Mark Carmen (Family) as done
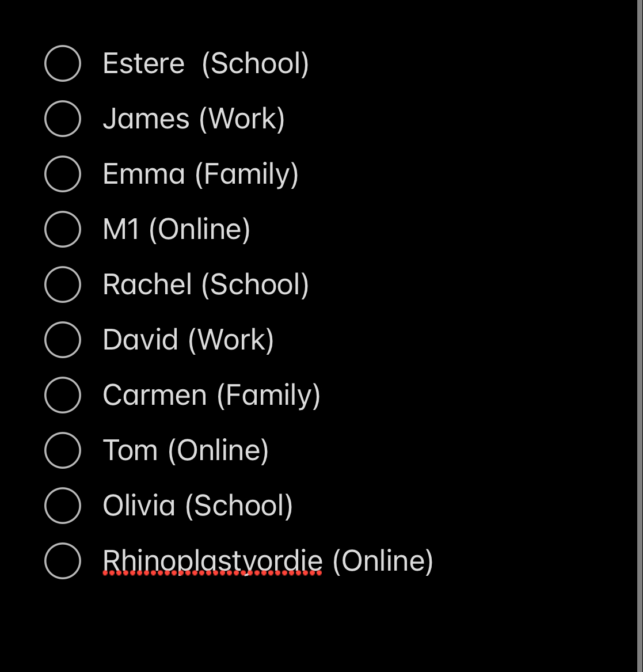The height and width of the screenshot is (672, 643). [x=63, y=395]
